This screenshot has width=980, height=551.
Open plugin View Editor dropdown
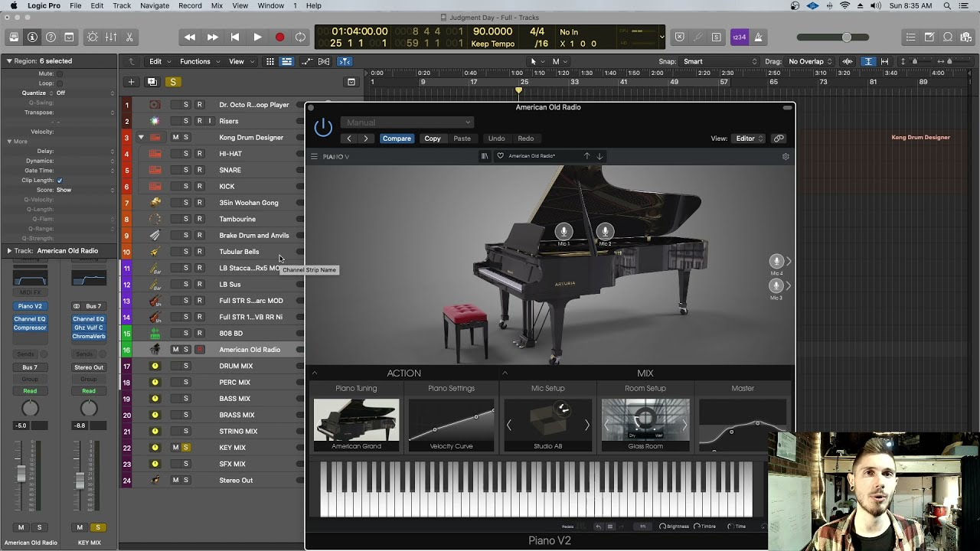(x=749, y=139)
